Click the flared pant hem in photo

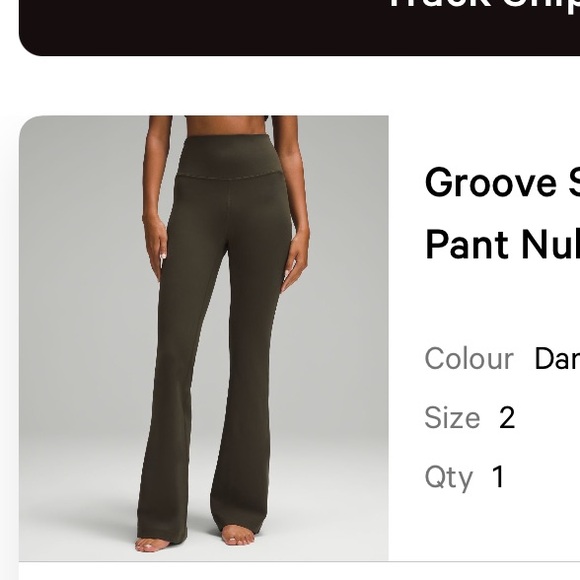239,518
